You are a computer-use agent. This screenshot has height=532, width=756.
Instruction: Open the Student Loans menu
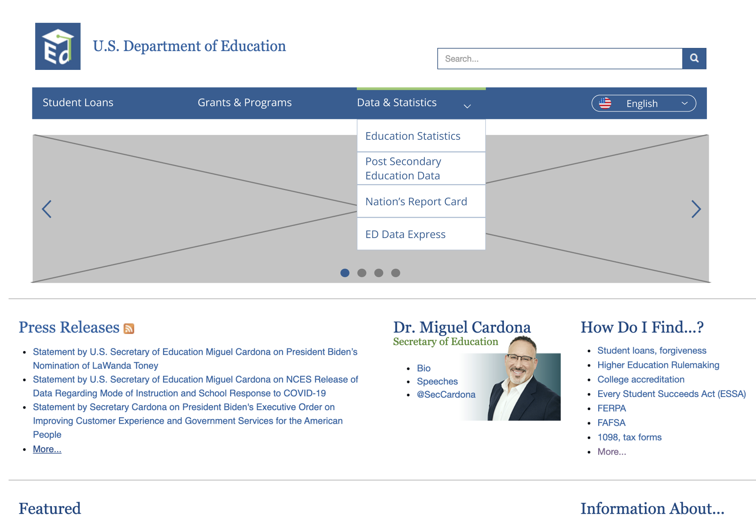pyautogui.click(x=78, y=103)
